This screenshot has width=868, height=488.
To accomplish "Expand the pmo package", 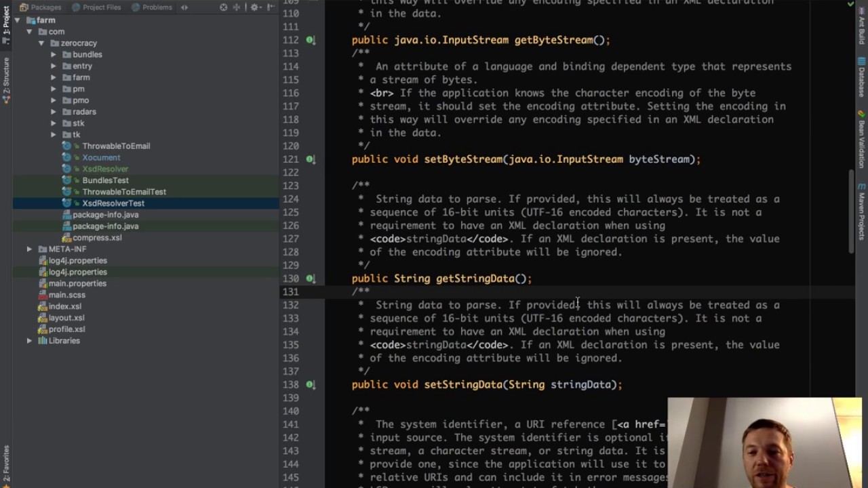I will click(x=54, y=101).
